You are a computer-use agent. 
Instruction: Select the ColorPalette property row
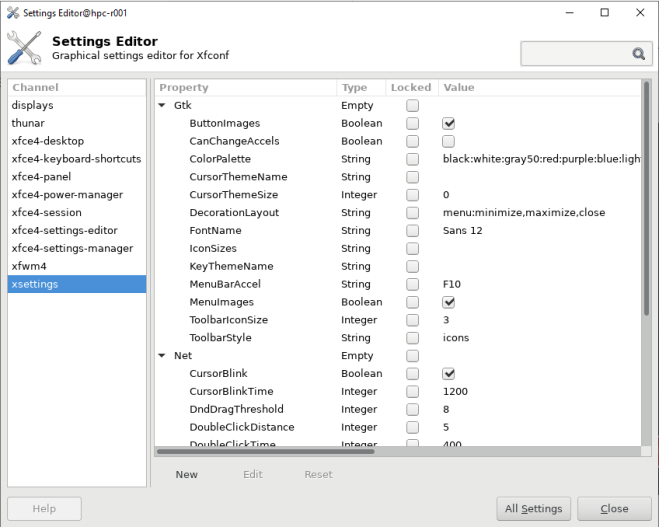220,159
